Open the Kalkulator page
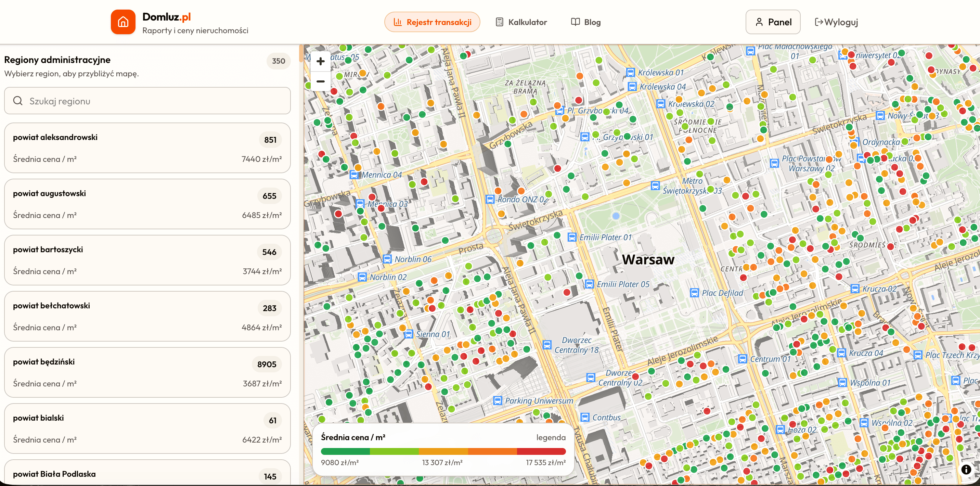The width and height of the screenshot is (980, 486). pos(521,22)
